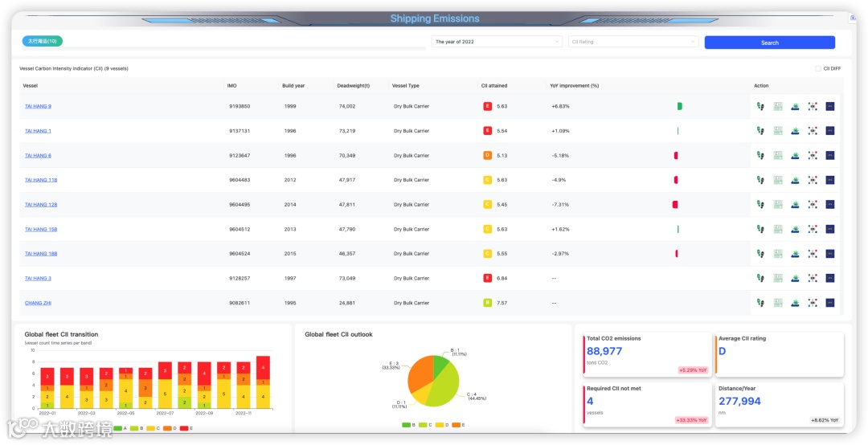Open CII table icon for TAI HANG 188
The width and height of the screenshot is (868, 445).
click(x=778, y=254)
